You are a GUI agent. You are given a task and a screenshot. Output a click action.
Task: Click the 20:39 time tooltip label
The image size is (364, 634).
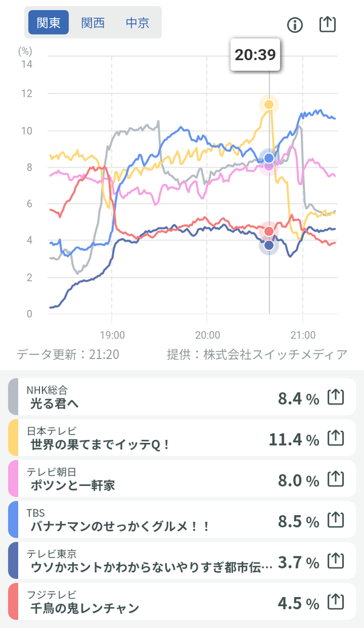[x=255, y=55]
